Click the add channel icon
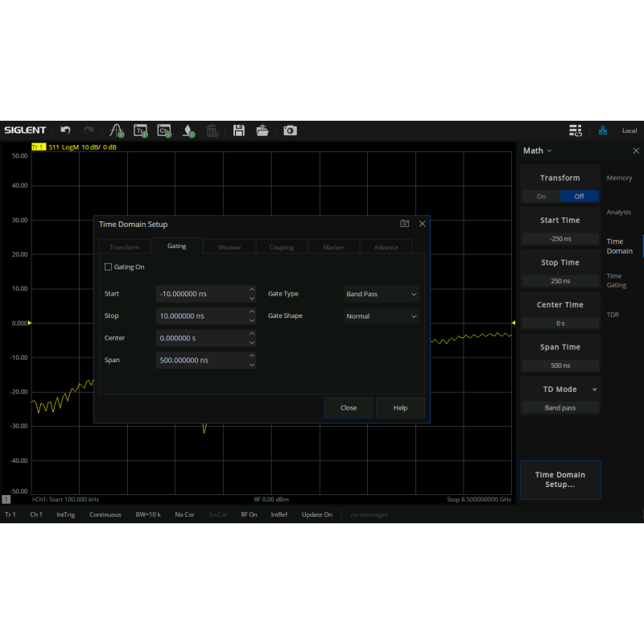This screenshot has height=644, width=644. [x=164, y=130]
